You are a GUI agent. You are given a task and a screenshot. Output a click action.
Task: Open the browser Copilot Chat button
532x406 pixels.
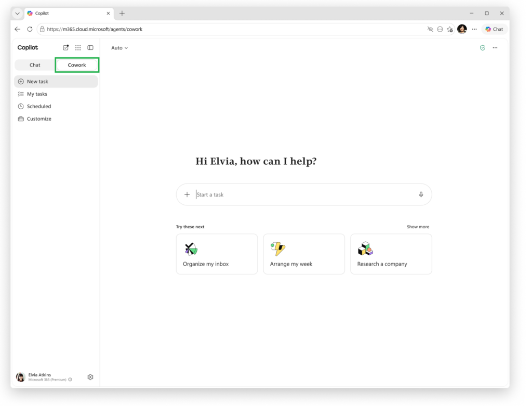tap(495, 29)
